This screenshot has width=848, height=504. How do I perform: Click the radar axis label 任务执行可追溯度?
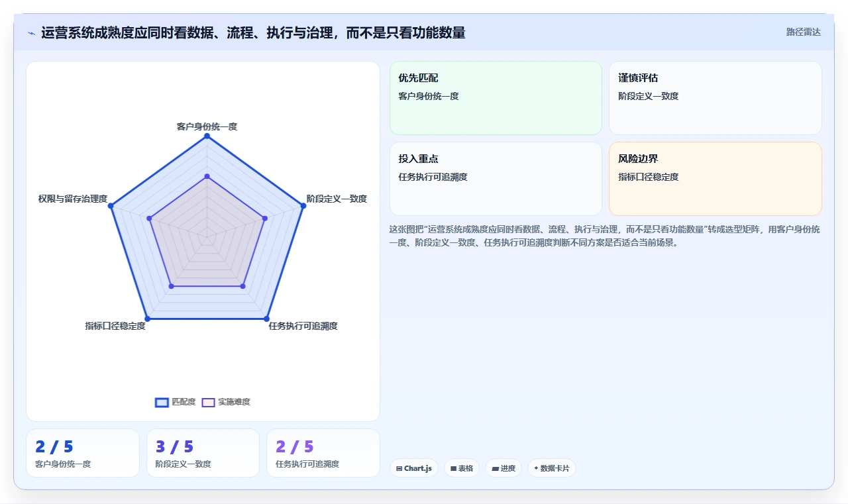303,326
